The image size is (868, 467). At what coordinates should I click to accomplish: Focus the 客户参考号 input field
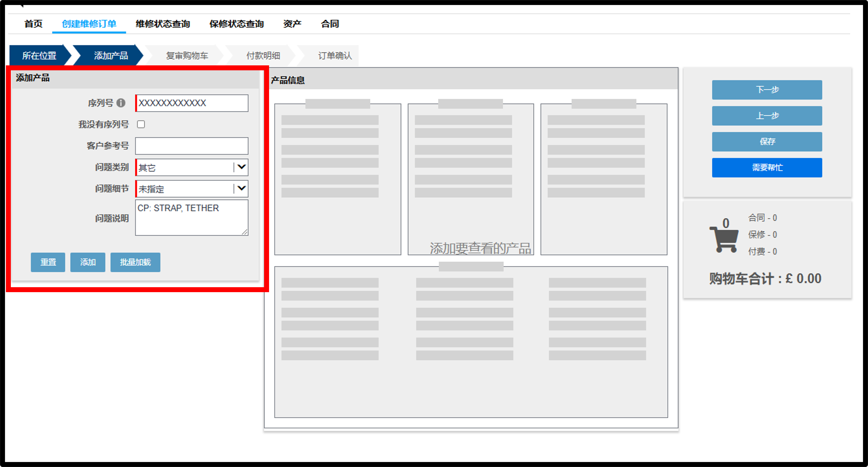(x=192, y=146)
